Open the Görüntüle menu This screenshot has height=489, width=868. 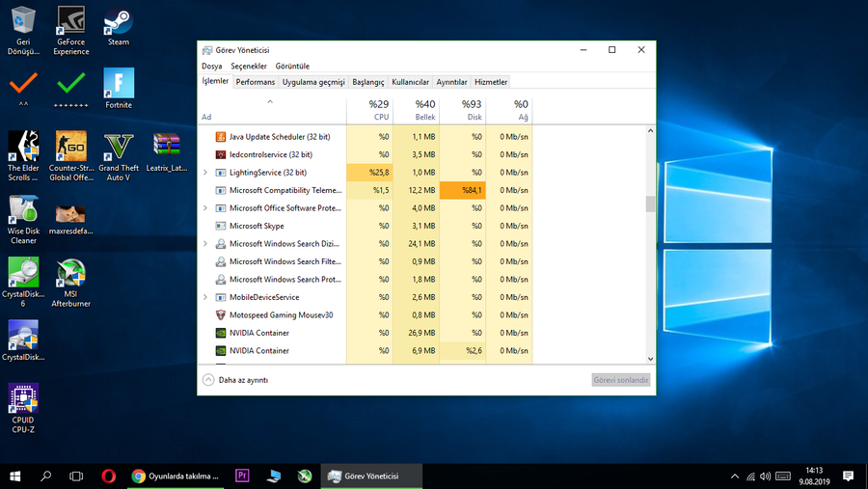click(292, 66)
